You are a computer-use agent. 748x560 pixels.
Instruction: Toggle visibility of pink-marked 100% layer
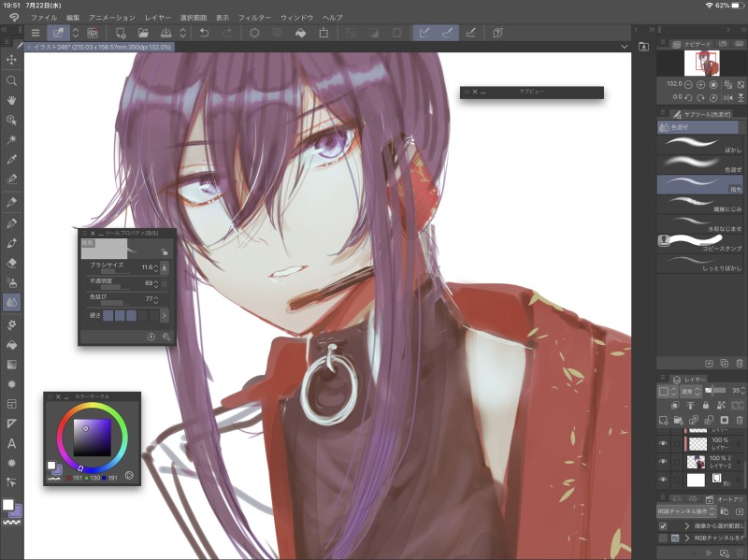pyautogui.click(x=663, y=444)
